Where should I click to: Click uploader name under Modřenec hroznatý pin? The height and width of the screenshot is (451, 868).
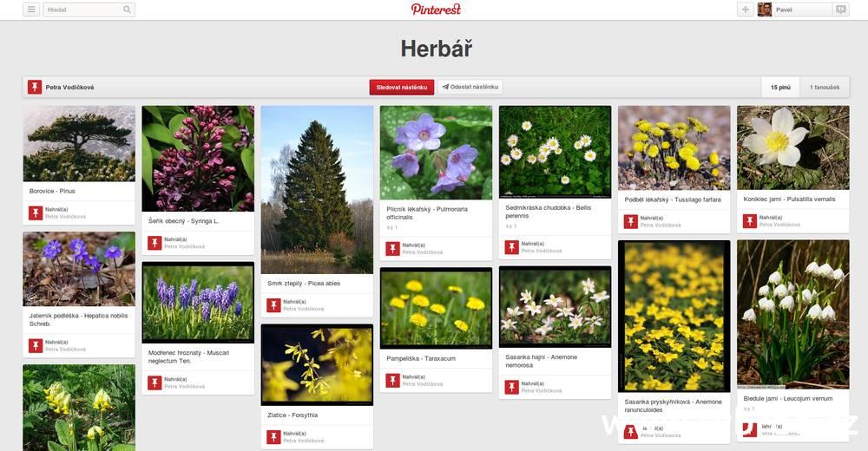[184, 386]
